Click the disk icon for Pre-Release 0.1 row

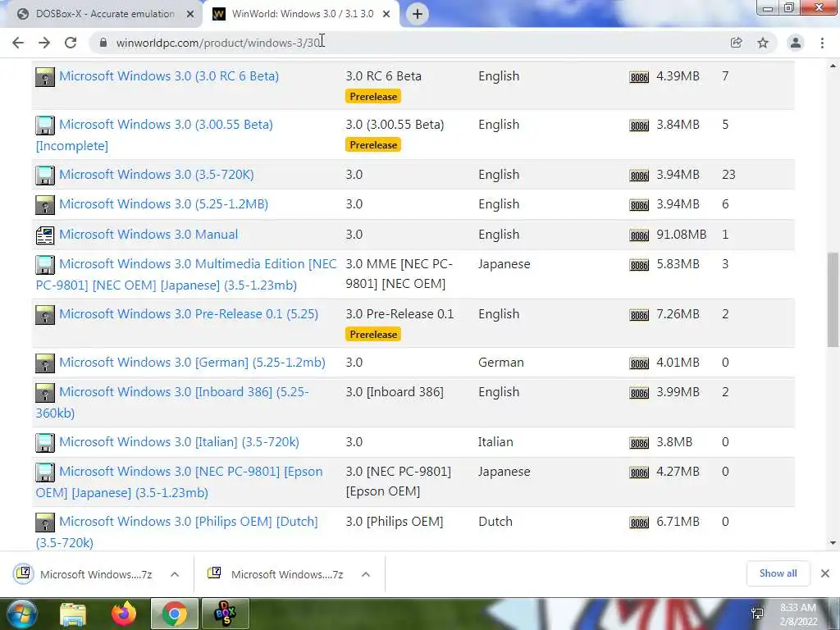[x=45, y=315]
